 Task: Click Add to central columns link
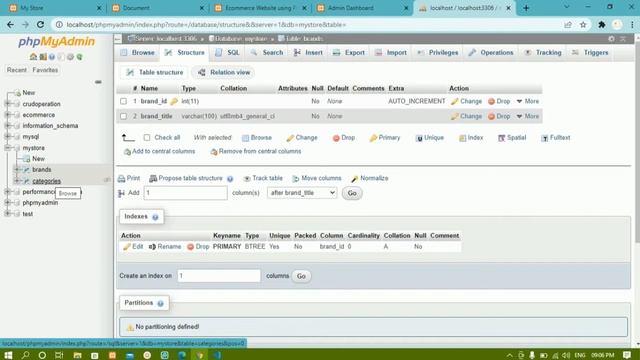tap(159, 151)
